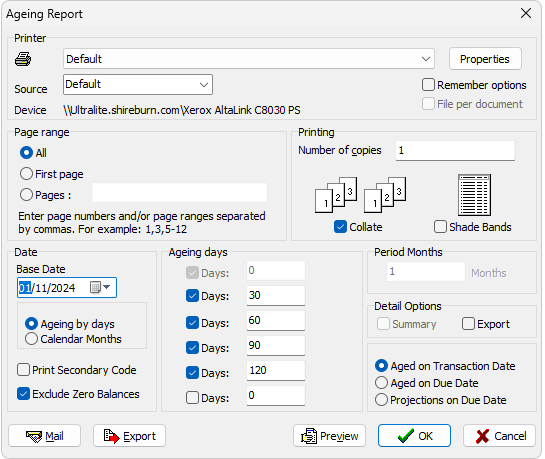This screenshot has width=545, height=459.
Task: Enable Remember options checkbox
Action: [x=428, y=85]
